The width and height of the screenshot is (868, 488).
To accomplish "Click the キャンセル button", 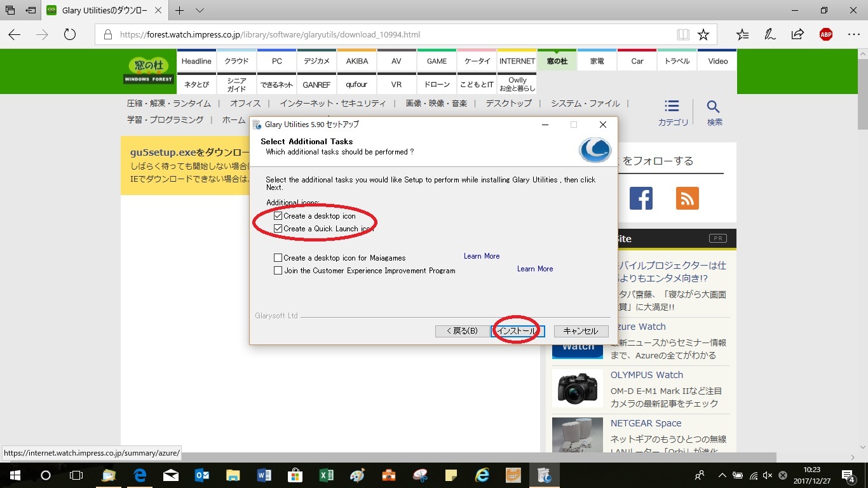I will click(581, 331).
